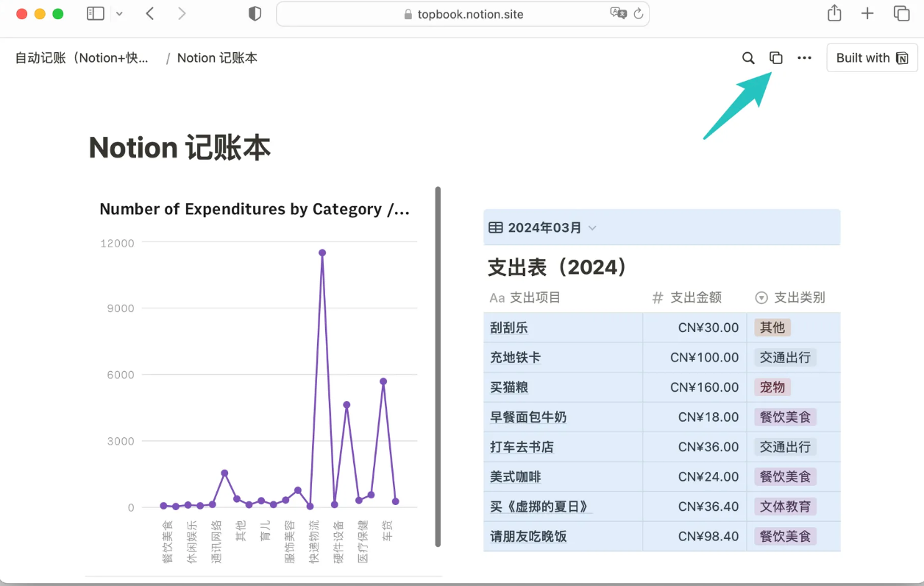
Task: Click the 文体教育 category tag
Action: pyautogui.click(x=785, y=506)
